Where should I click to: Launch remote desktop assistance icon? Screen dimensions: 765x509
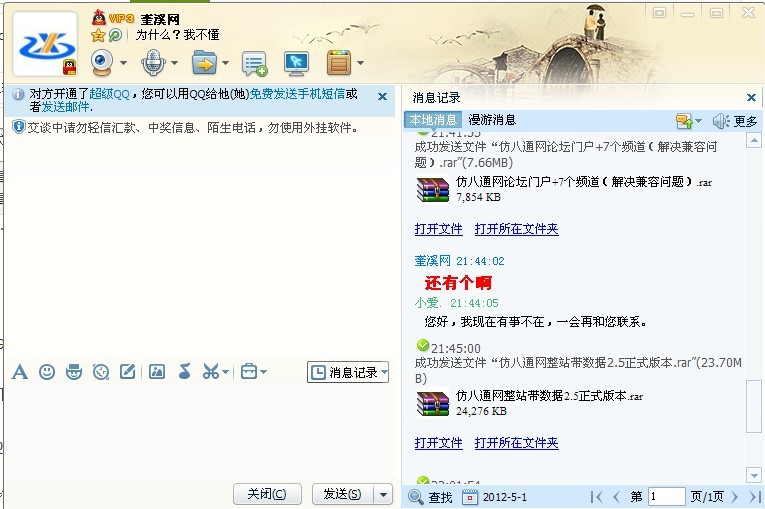point(297,63)
